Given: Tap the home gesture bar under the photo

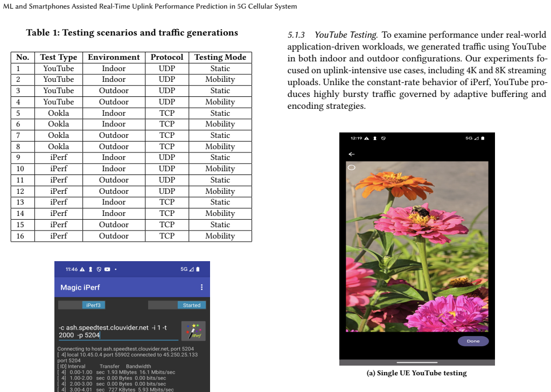Looking at the screenshot, I should coord(417,362).
